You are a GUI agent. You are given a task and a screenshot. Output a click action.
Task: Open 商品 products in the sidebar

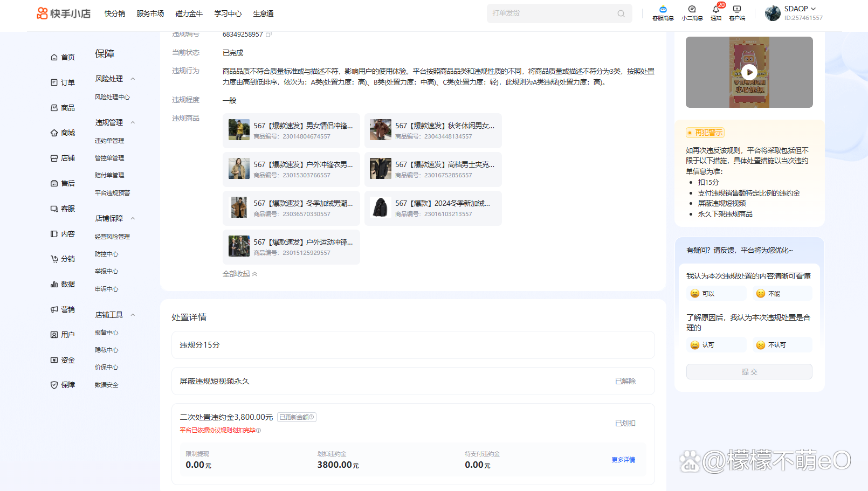(63, 108)
